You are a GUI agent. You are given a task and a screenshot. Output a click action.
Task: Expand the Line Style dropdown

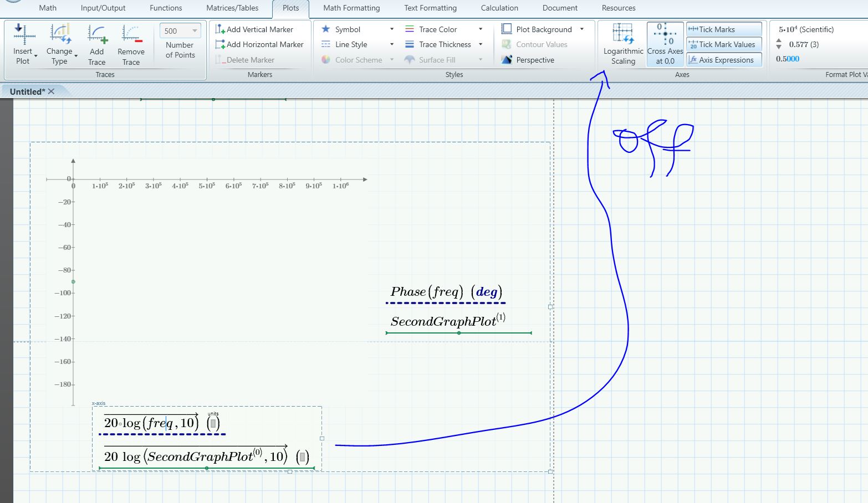coord(391,44)
